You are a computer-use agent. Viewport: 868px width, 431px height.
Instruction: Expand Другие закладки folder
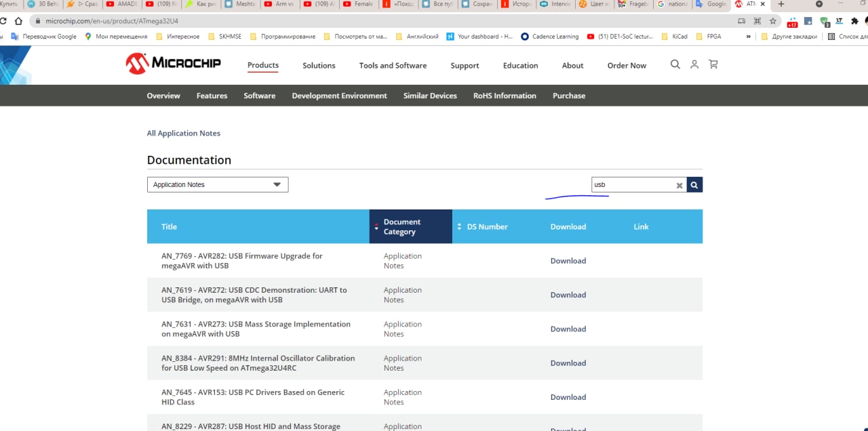[789, 37]
